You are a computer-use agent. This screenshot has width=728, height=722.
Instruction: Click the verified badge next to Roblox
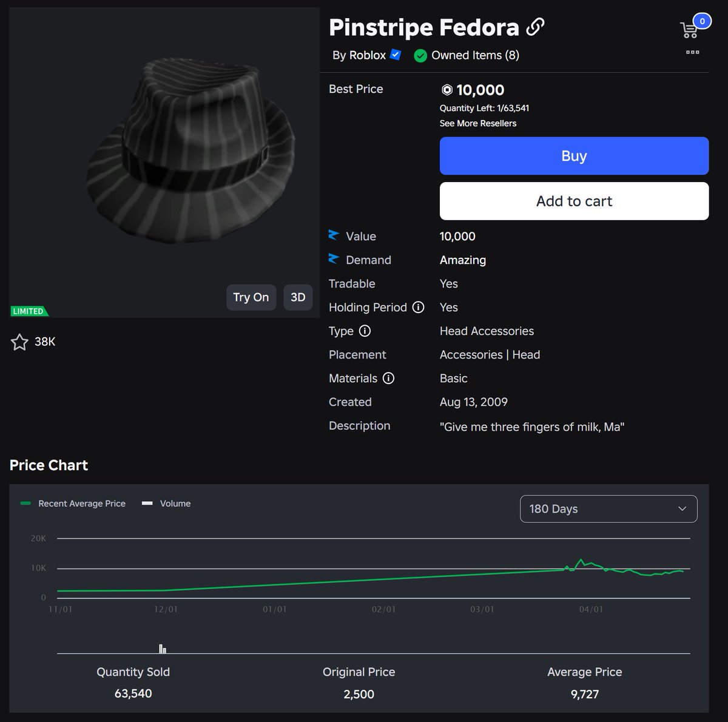(x=396, y=55)
